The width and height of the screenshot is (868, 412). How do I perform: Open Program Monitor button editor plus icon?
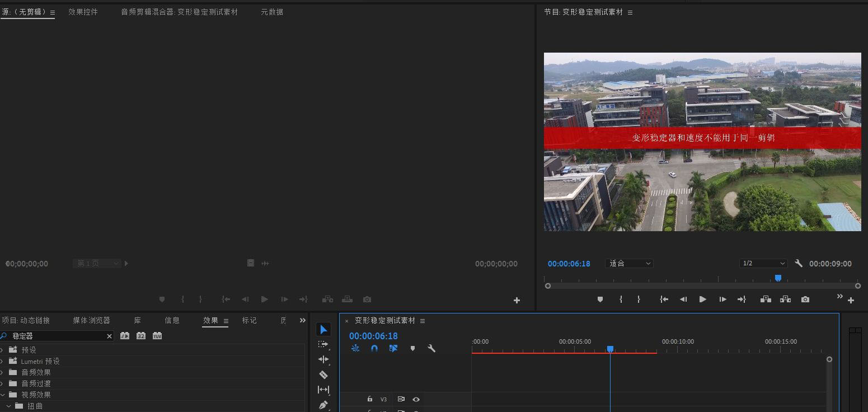click(x=851, y=301)
